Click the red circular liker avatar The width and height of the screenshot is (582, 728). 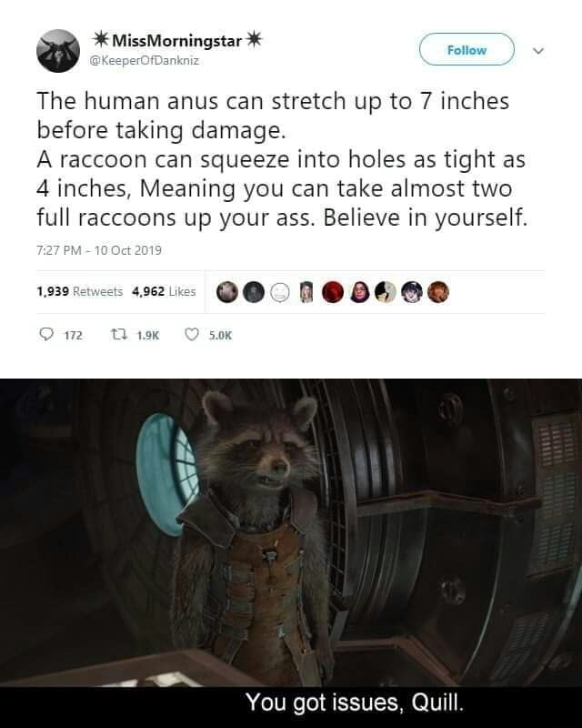[x=333, y=292]
